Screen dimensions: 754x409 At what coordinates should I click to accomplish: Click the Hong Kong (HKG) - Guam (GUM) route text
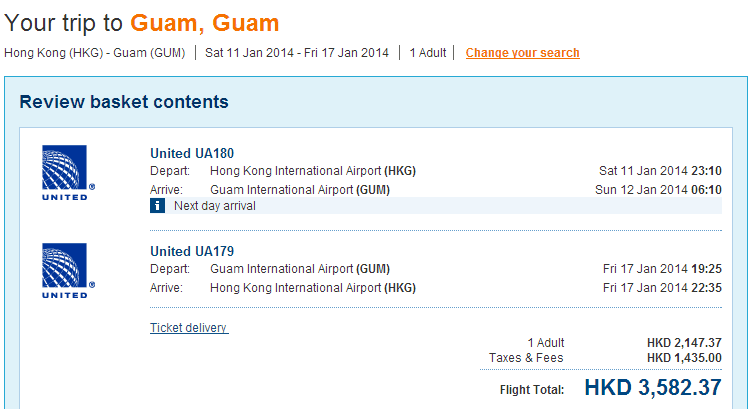point(95,53)
